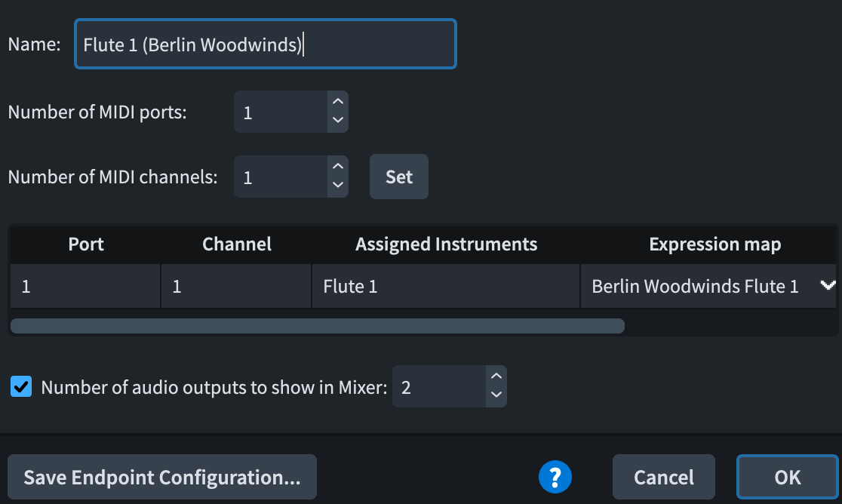Image resolution: width=842 pixels, height=504 pixels.
Task: Open the Expression map dropdown arrow
Action: tap(828, 285)
